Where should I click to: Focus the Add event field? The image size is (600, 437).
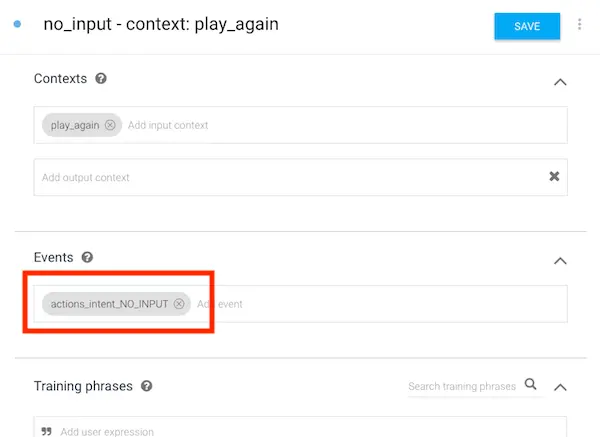(379, 304)
